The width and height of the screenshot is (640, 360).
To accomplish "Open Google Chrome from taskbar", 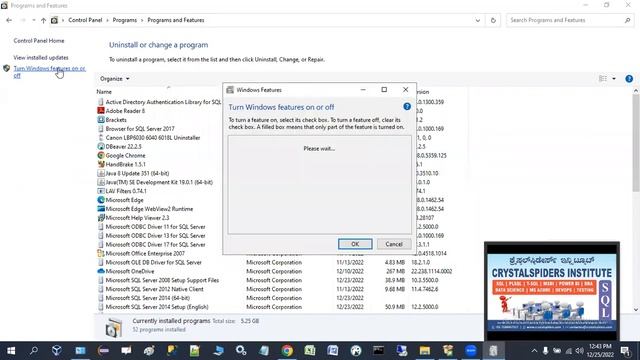I will (x=287, y=351).
